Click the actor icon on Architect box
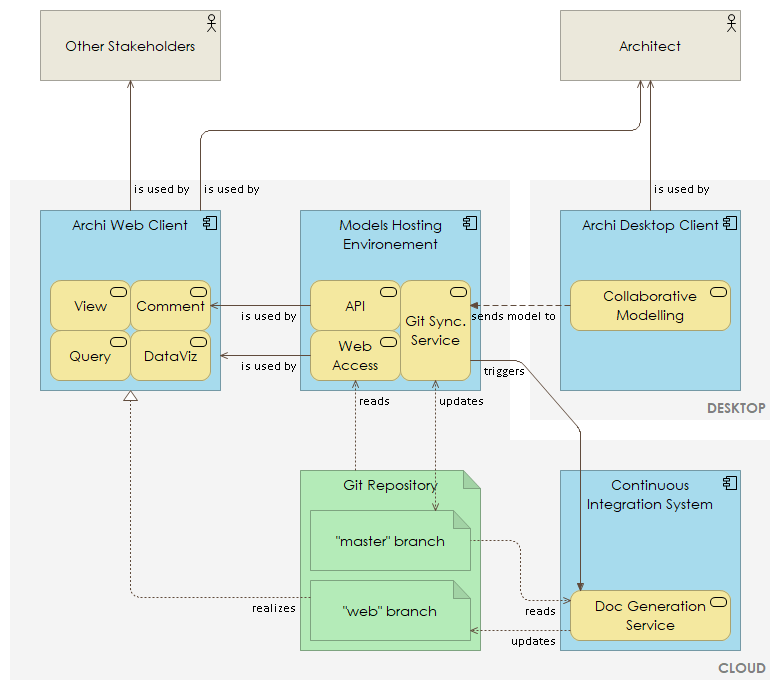 coord(731,23)
